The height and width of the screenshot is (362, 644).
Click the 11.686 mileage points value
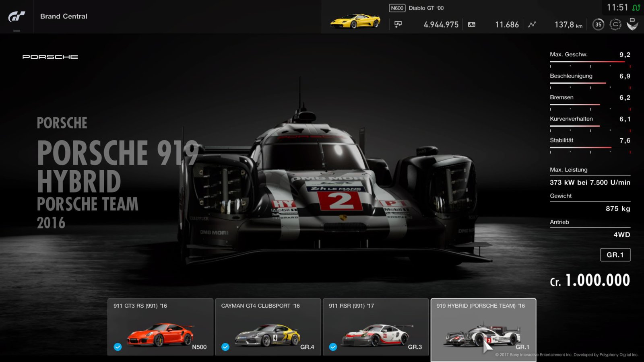click(507, 25)
